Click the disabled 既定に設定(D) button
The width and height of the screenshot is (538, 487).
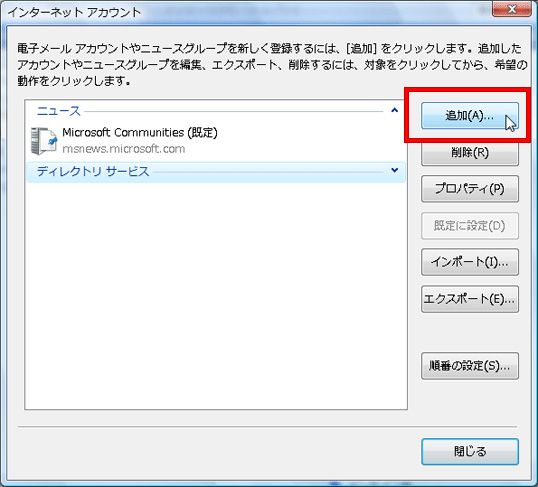click(x=469, y=226)
